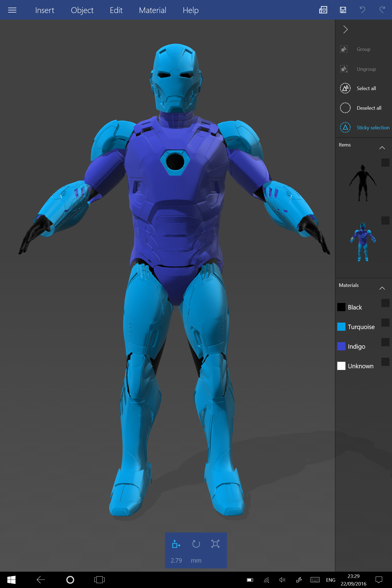Screen dimensions: 392x588
Task: Select the Move tool icon
Action: 176,544
